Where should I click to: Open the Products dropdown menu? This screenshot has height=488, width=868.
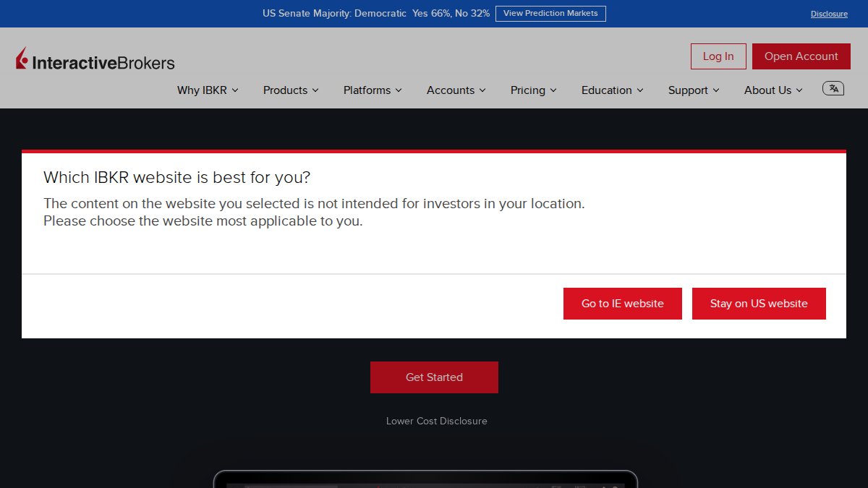point(291,90)
